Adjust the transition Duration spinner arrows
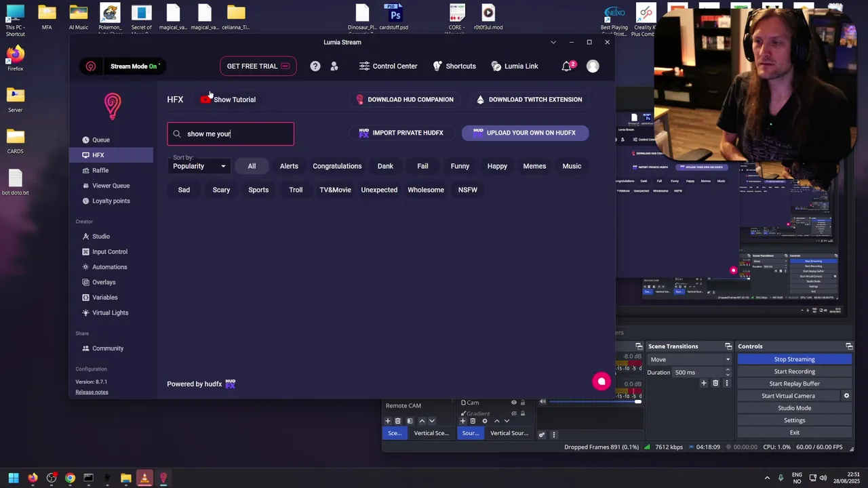The width and height of the screenshot is (868, 488). pyautogui.click(x=728, y=373)
